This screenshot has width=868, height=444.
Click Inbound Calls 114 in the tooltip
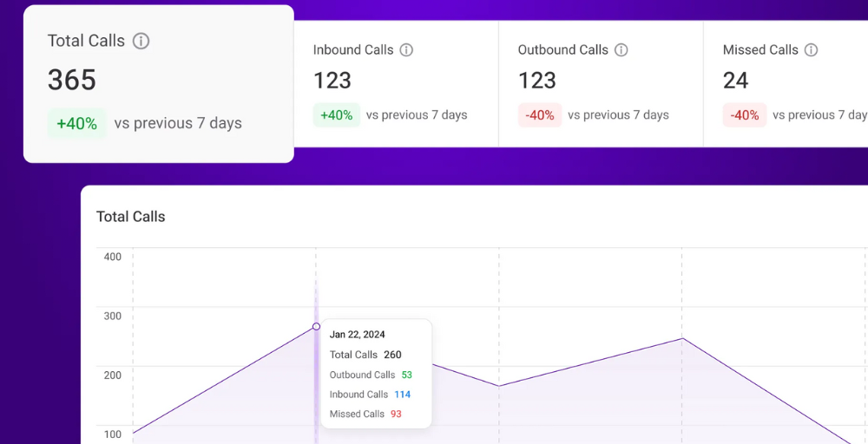[x=370, y=395]
